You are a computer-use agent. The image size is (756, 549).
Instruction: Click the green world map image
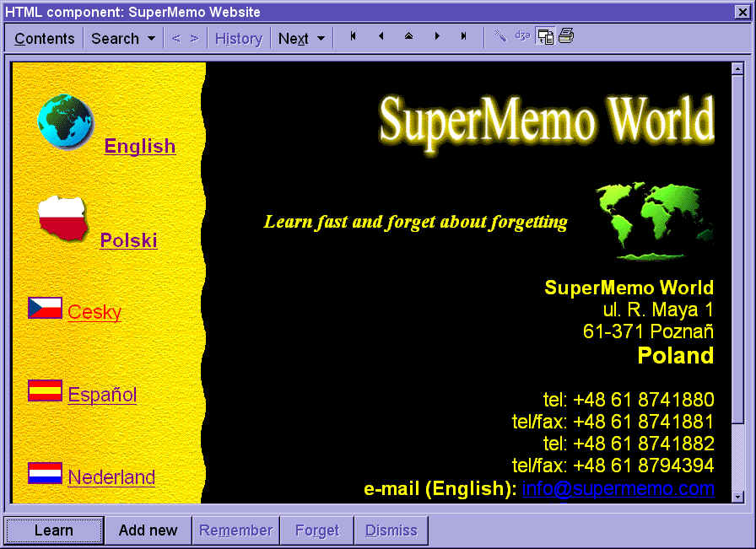654,221
